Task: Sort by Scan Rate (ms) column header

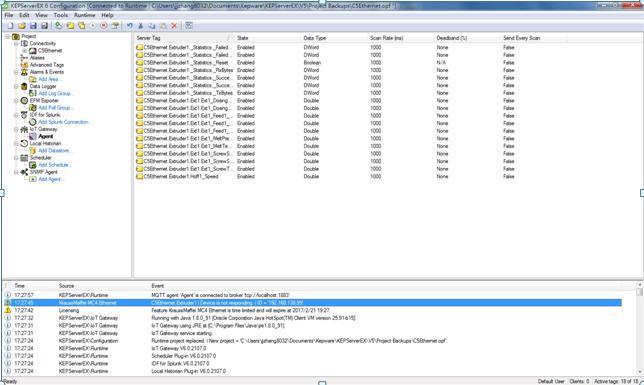Action: 401,38
